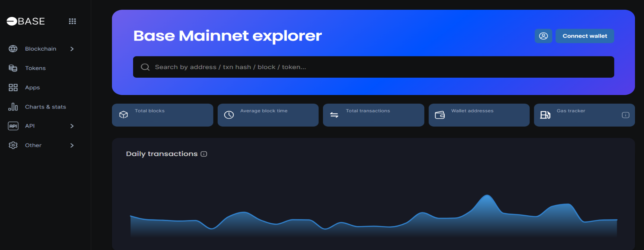Click the Base Mainnet explorer title
This screenshot has height=250, width=644.
click(x=228, y=36)
